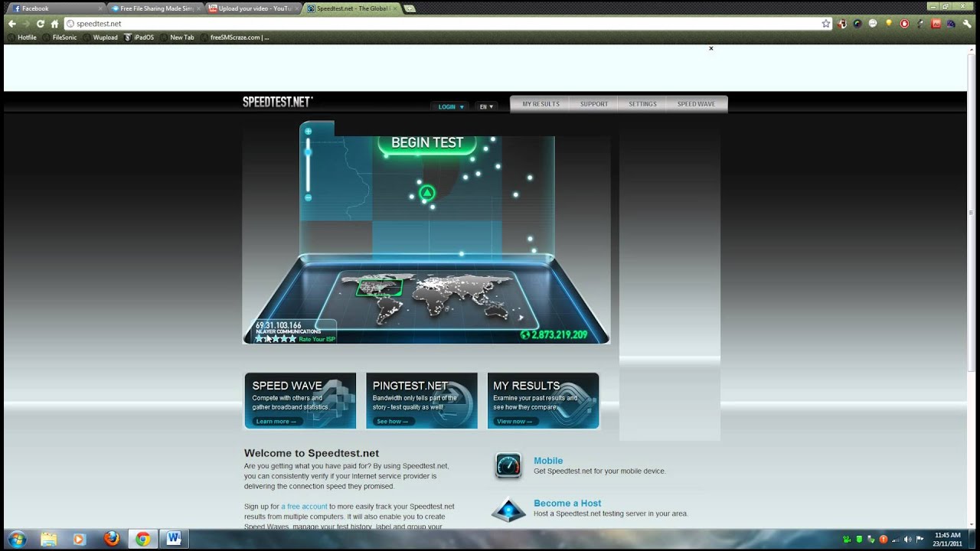Open the SUPPORT menu item
Viewport: 980px width, 551px height.
point(594,104)
